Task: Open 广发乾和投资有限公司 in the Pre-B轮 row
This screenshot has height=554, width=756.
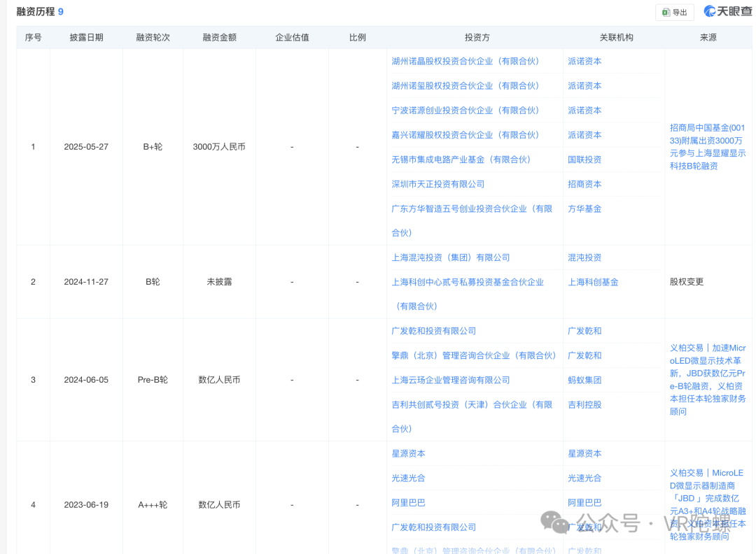Action: pyautogui.click(x=434, y=331)
